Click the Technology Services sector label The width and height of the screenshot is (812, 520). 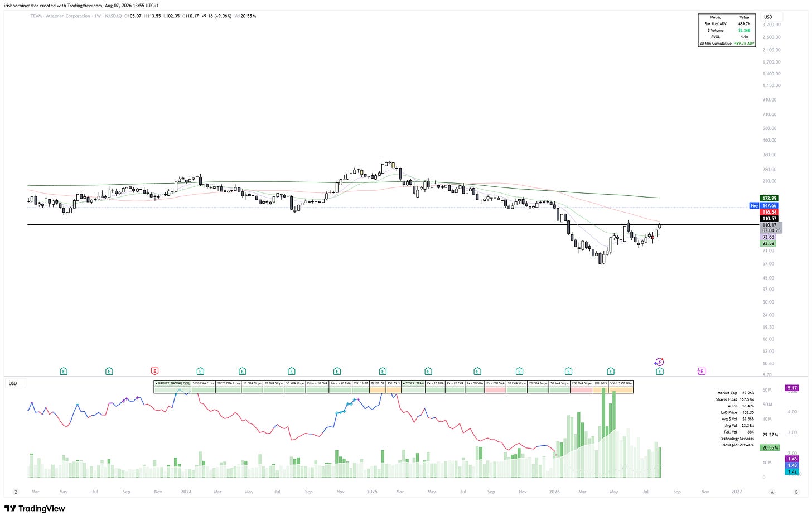tap(737, 439)
